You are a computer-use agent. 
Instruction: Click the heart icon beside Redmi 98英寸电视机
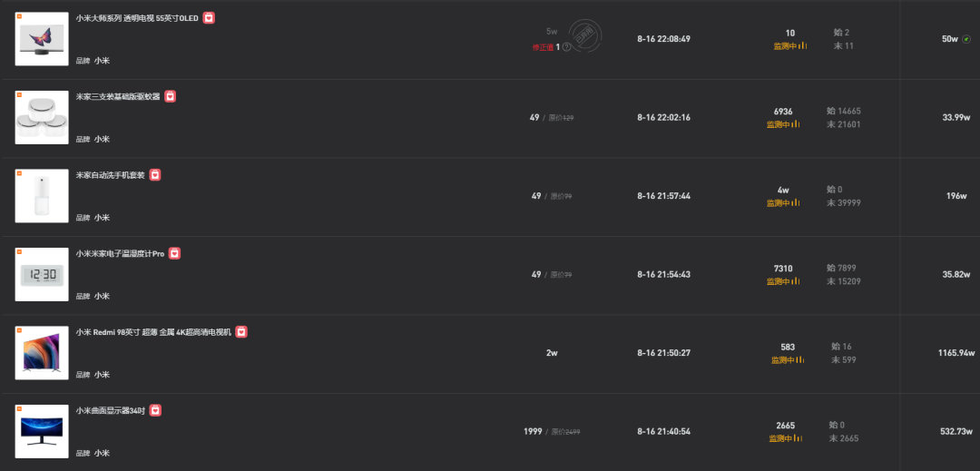click(x=241, y=332)
